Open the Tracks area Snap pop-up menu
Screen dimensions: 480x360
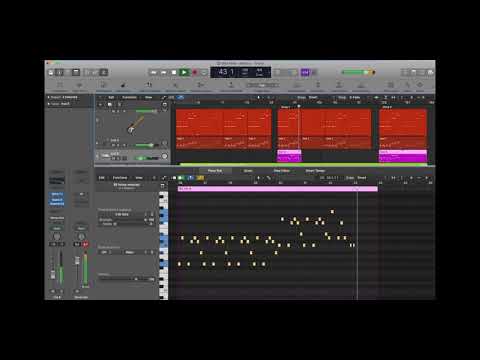[x=313, y=97]
